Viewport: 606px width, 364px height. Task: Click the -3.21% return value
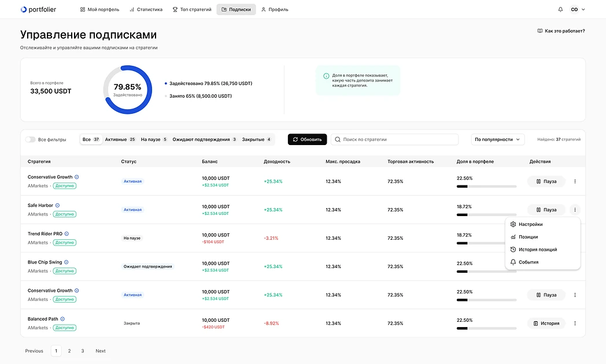(271, 238)
